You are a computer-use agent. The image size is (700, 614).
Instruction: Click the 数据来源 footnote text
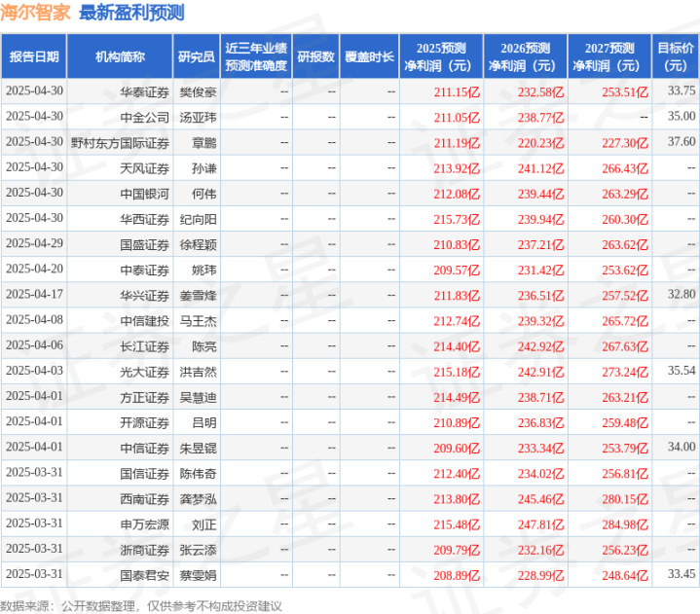tap(141, 606)
